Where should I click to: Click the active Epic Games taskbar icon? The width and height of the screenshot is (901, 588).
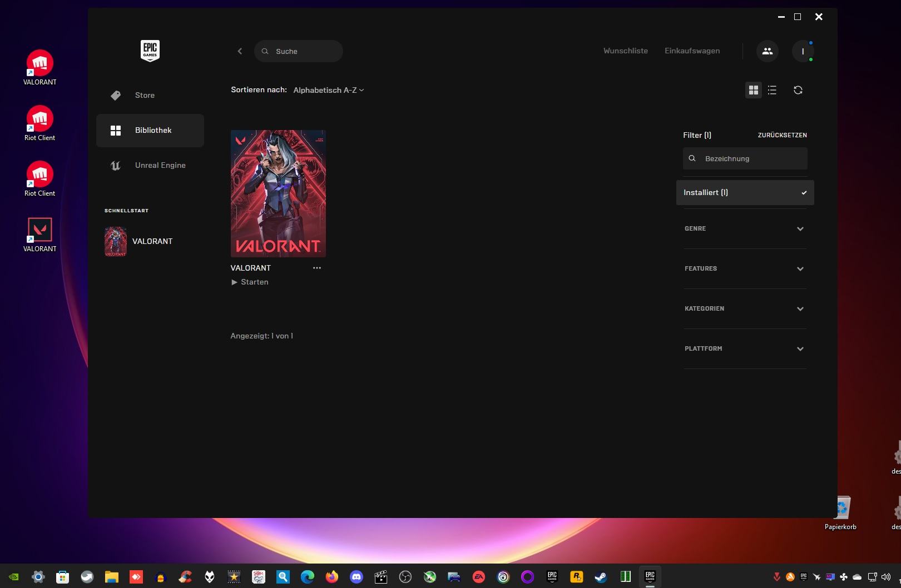point(650,577)
